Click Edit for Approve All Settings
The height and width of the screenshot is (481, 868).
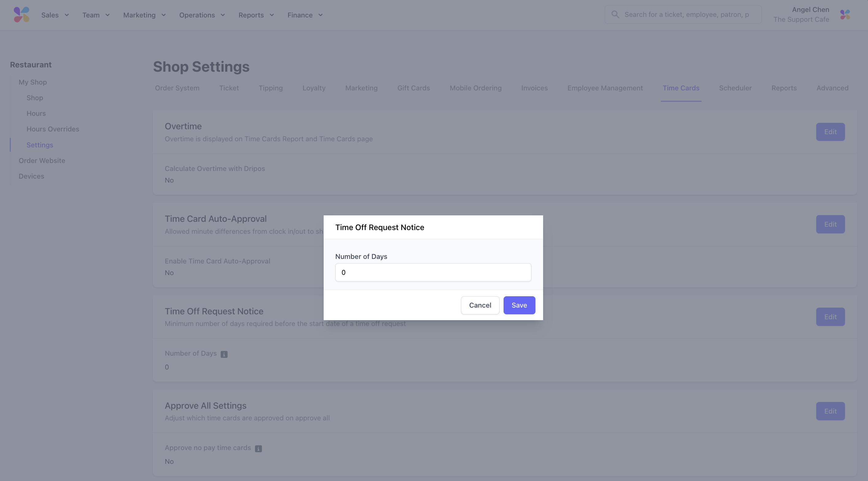coord(830,411)
